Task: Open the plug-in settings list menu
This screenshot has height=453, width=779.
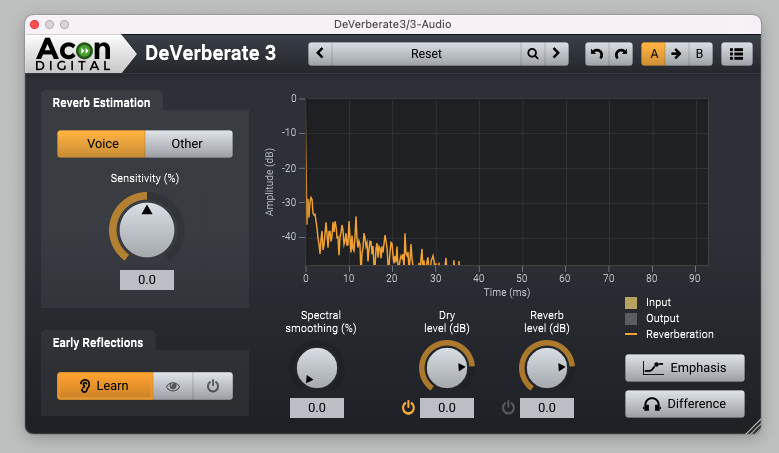Action: point(737,54)
